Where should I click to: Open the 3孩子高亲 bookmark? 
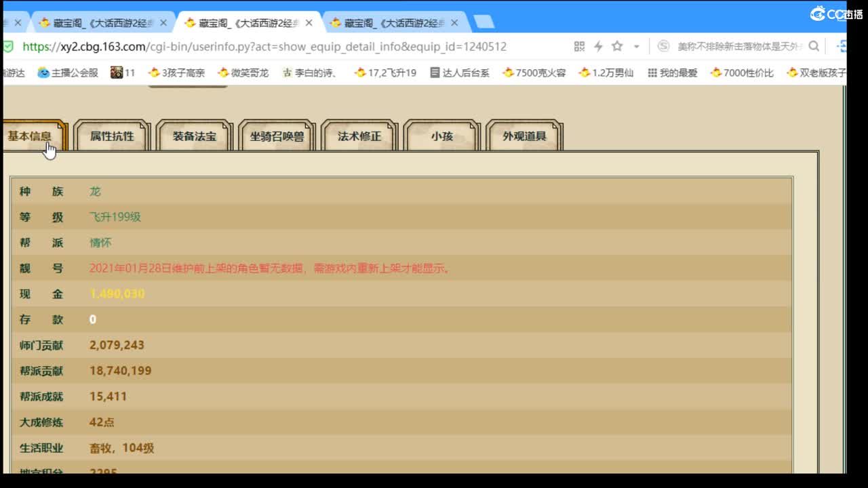point(176,73)
